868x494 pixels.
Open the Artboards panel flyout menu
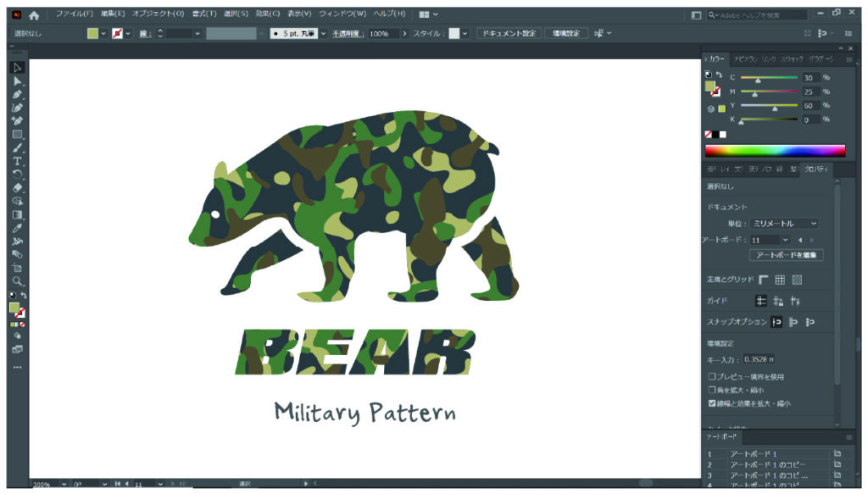[x=849, y=437]
